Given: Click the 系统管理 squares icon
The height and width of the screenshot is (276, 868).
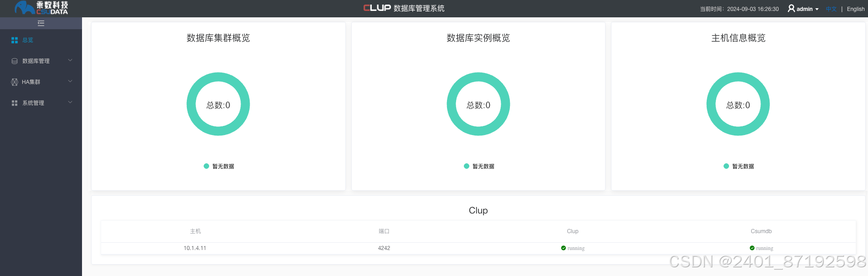Looking at the screenshot, I should click(x=15, y=103).
